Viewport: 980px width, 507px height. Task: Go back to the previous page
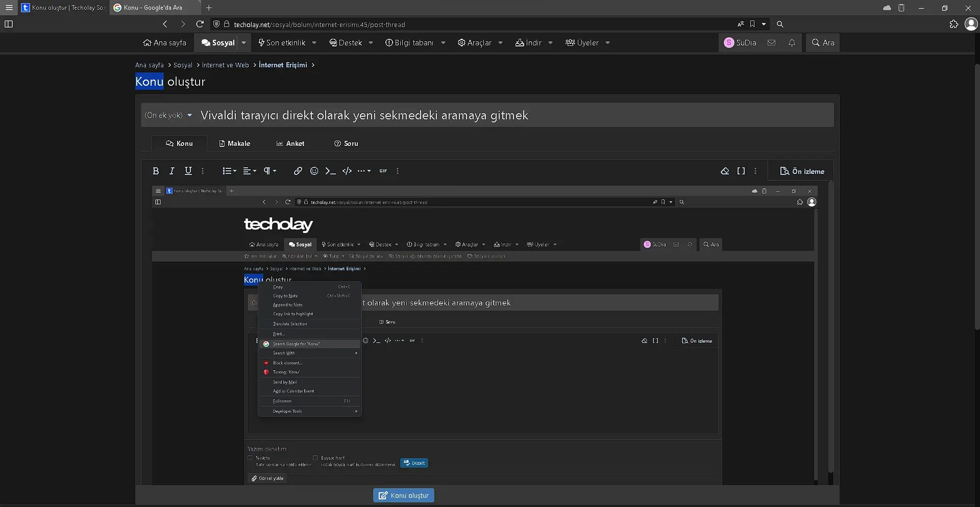click(x=165, y=24)
